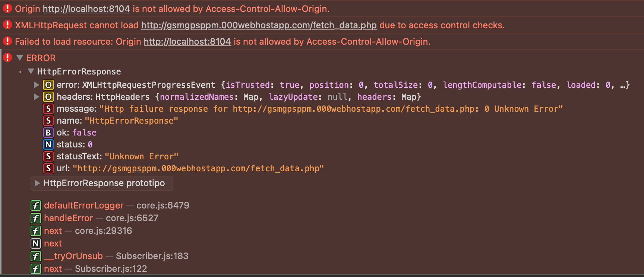The width and height of the screenshot is (644, 277).
Task: Click the error icon beside the ERROR label
Action: tap(7, 58)
